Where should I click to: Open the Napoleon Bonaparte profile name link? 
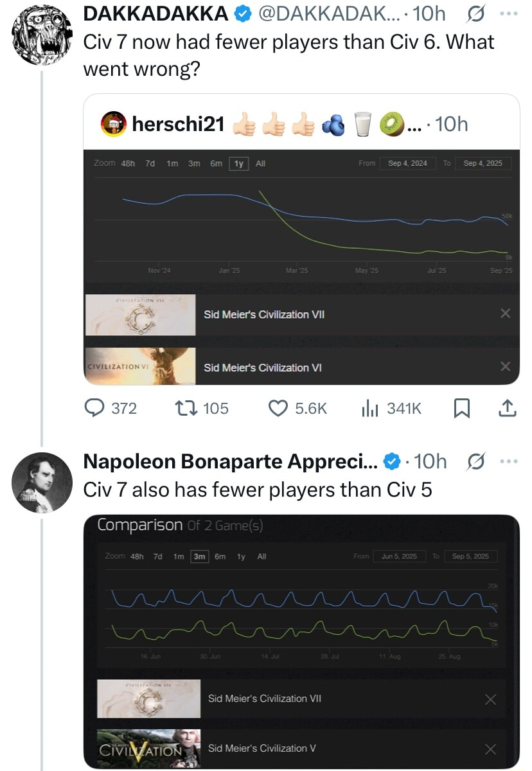[x=231, y=461]
